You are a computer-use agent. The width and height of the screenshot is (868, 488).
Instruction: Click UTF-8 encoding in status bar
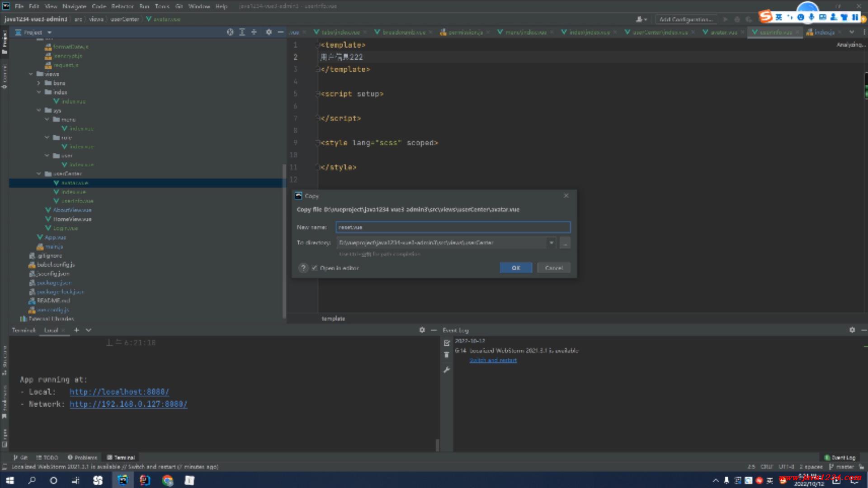[786, 466]
